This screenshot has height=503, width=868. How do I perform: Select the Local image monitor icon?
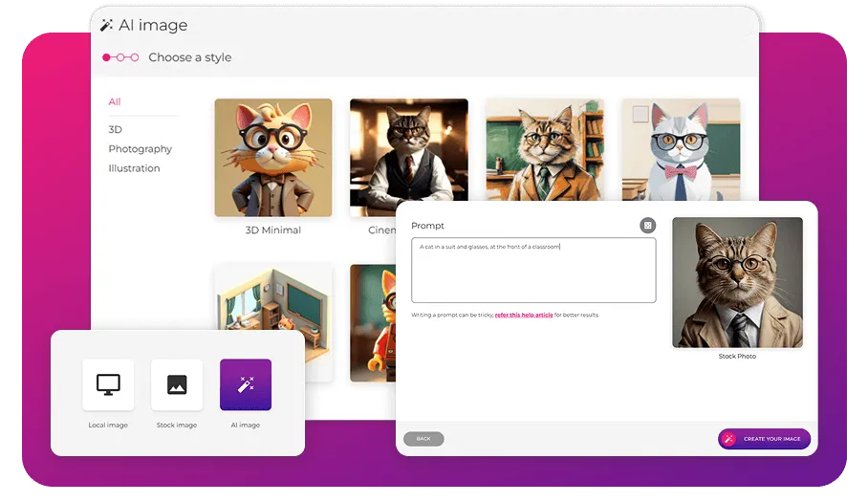[x=108, y=384]
